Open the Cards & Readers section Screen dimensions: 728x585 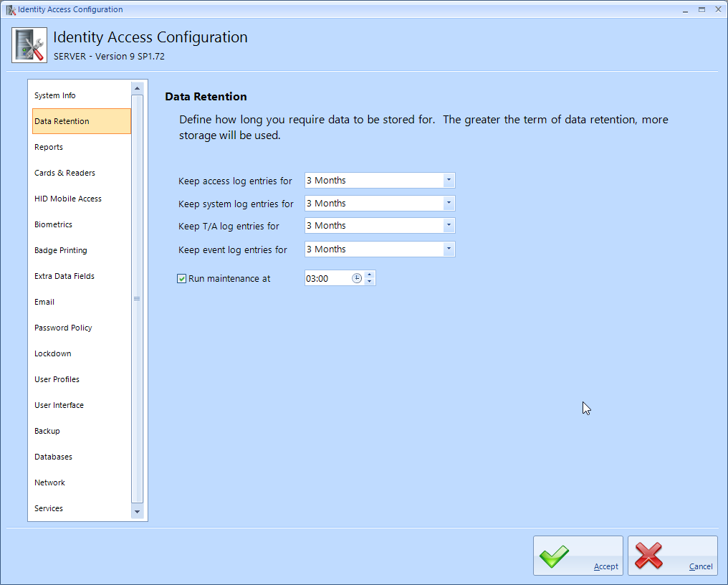pyautogui.click(x=81, y=173)
